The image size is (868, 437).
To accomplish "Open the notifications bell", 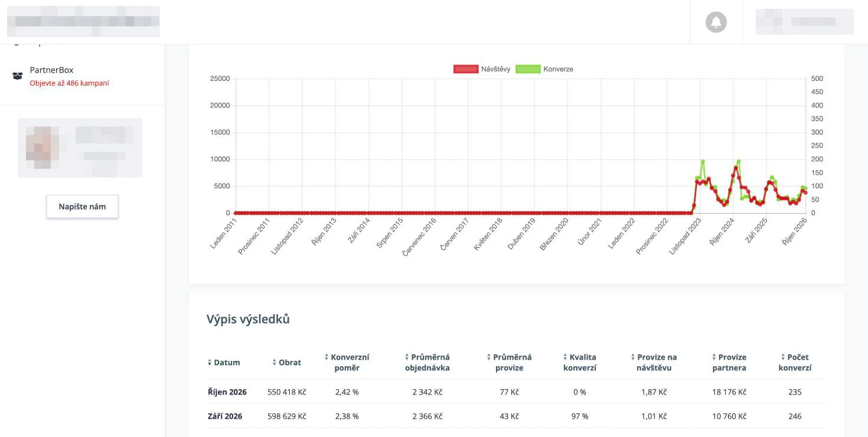I will [716, 22].
